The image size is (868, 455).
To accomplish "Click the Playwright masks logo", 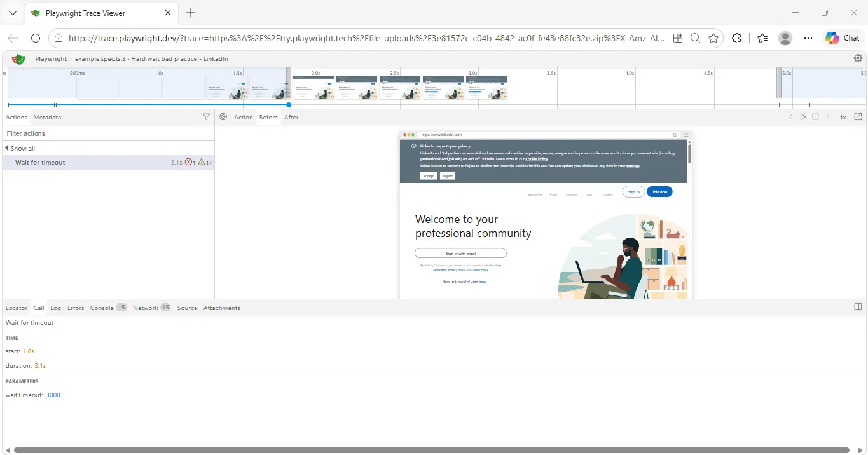I will point(18,58).
